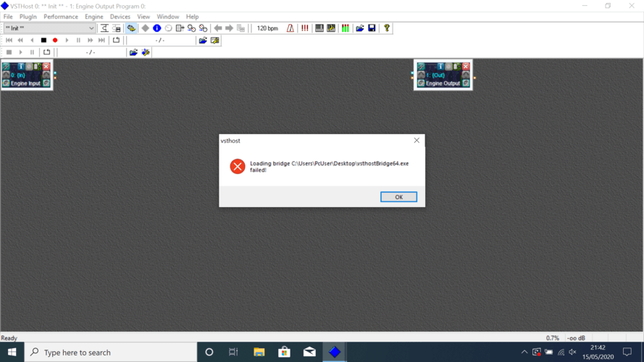Open file with player bar folder icon
Screen dimensions: 644x362
(x=203, y=41)
